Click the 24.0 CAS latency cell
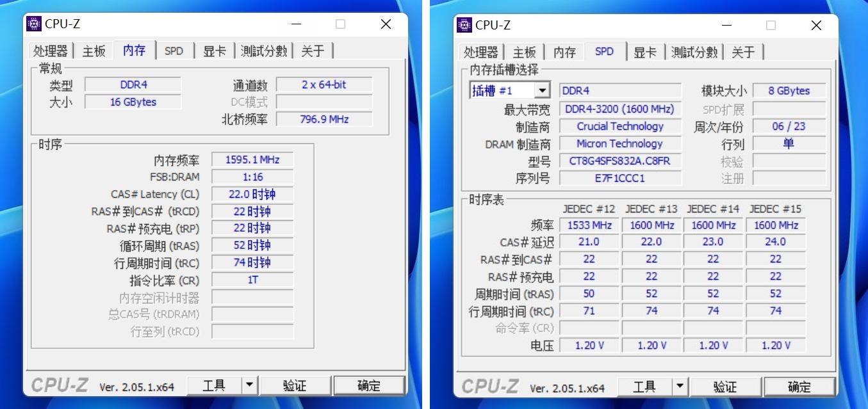Image resolution: width=868 pixels, height=409 pixels. [x=775, y=242]
